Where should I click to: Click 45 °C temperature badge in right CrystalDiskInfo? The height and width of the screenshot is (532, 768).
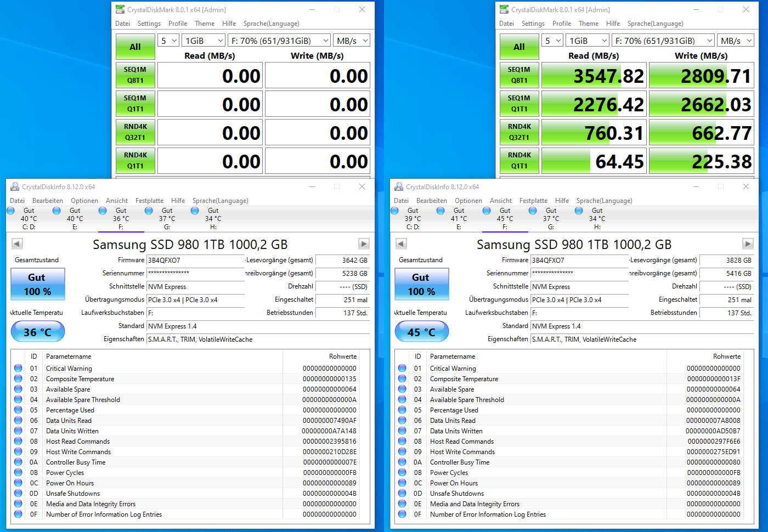(x=422, y=332)
